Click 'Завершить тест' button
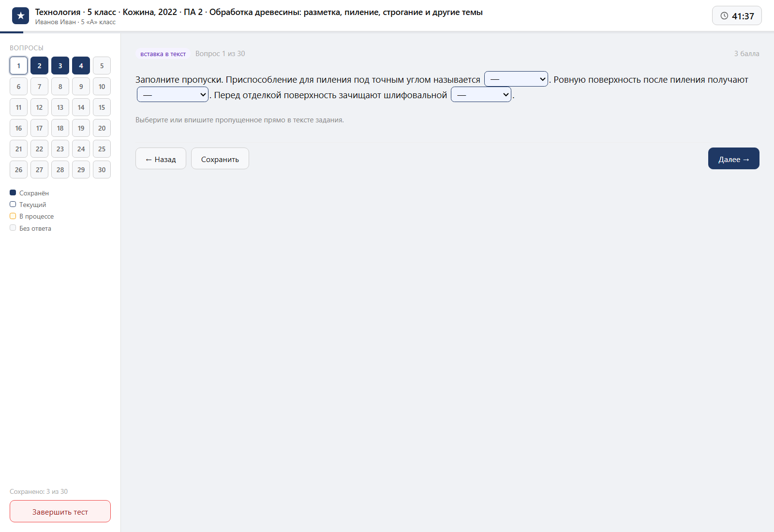Image resolution: width=774 pixels, height=532 pixels. pyautogui.click(x=60, y=511)
